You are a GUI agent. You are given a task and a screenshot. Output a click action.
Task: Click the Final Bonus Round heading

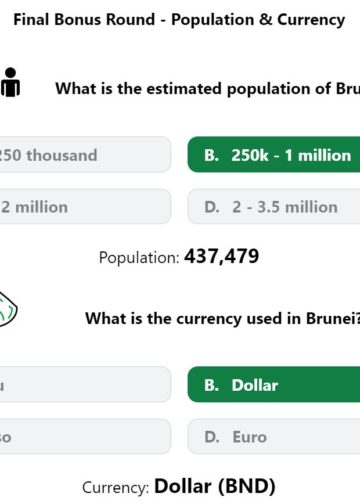pos(179,20)
